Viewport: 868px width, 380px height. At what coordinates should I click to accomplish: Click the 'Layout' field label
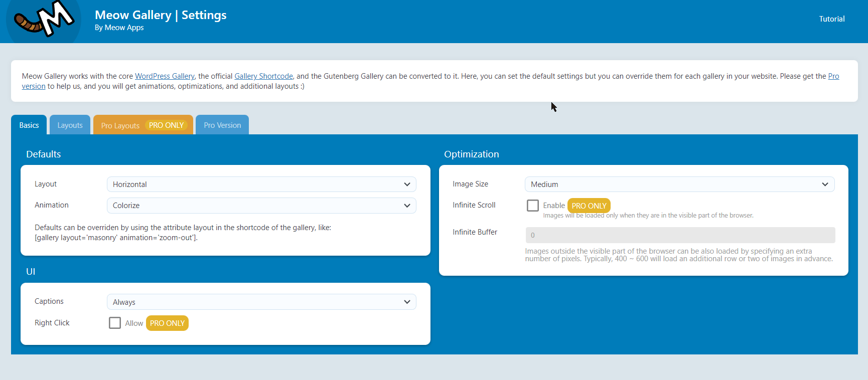[46, 184]
